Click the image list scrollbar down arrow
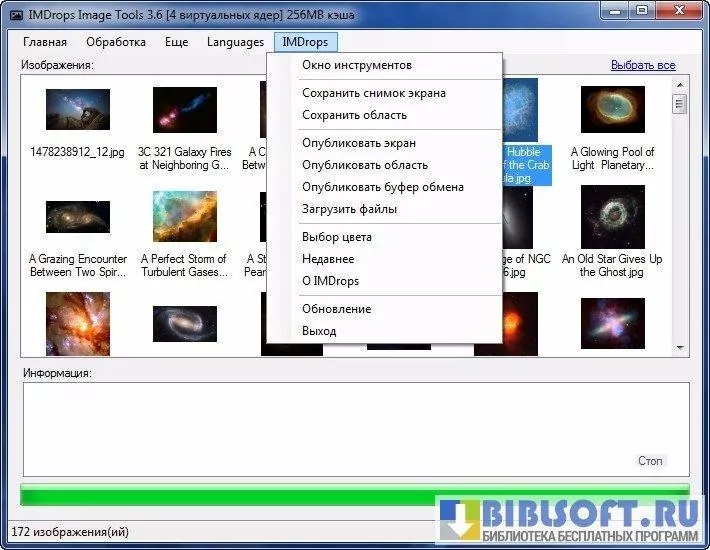This screenshot has height=550, width=710. tap(680, 347)
